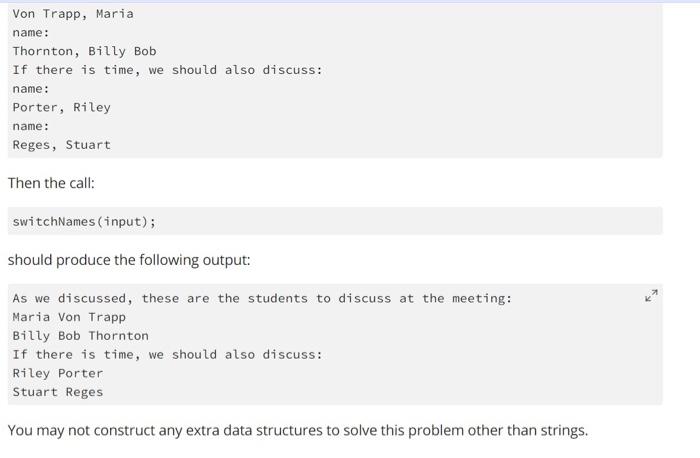700x458 pixels.
Task: Click 'Riley Porter' output line
Action: [58, 374]
